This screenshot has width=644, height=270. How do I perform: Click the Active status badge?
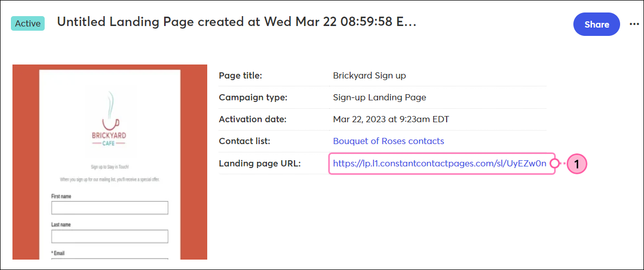[x=28, y=23]
